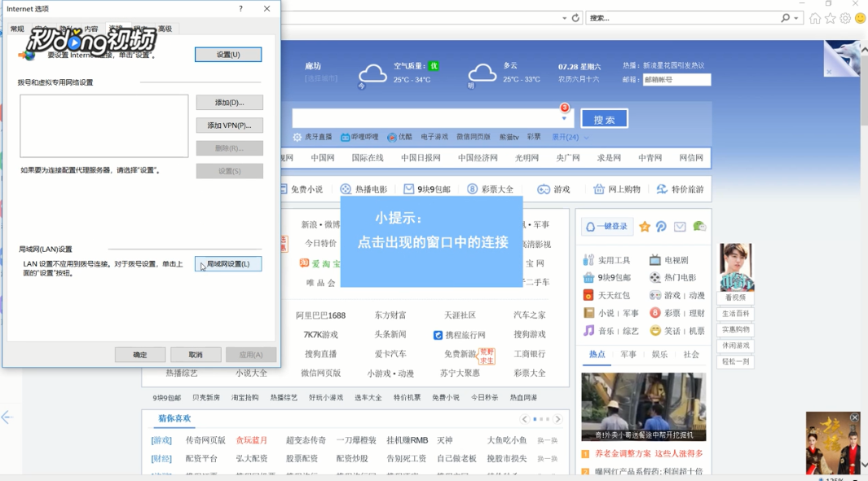
Task: Click the red lottery ball icon
Action: 655,313
